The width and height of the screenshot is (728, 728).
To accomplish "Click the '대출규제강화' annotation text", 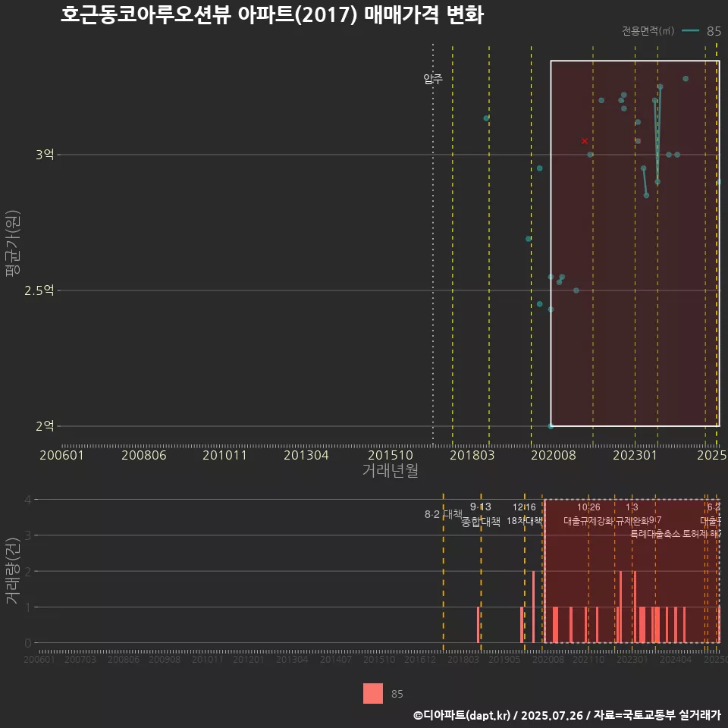I will coord(588,521).
